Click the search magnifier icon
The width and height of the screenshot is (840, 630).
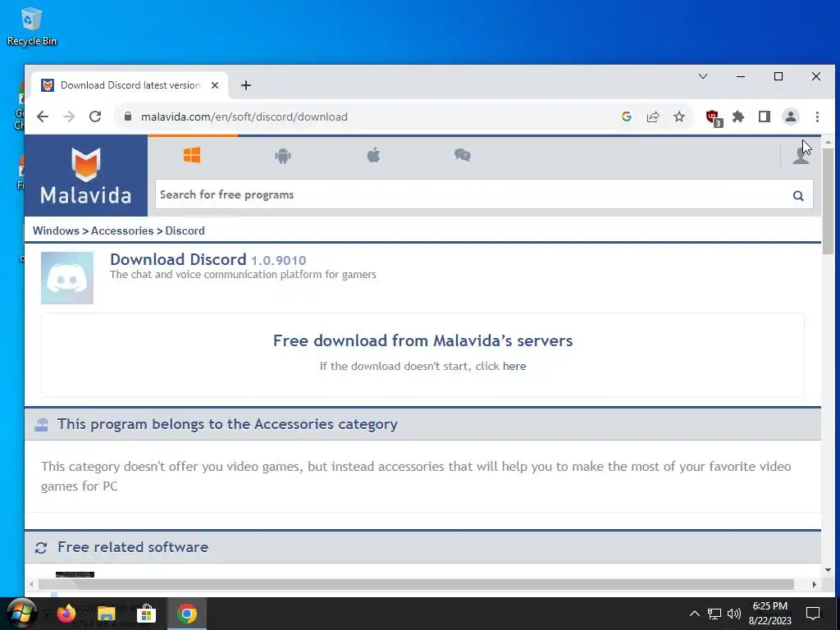[798, 195]
